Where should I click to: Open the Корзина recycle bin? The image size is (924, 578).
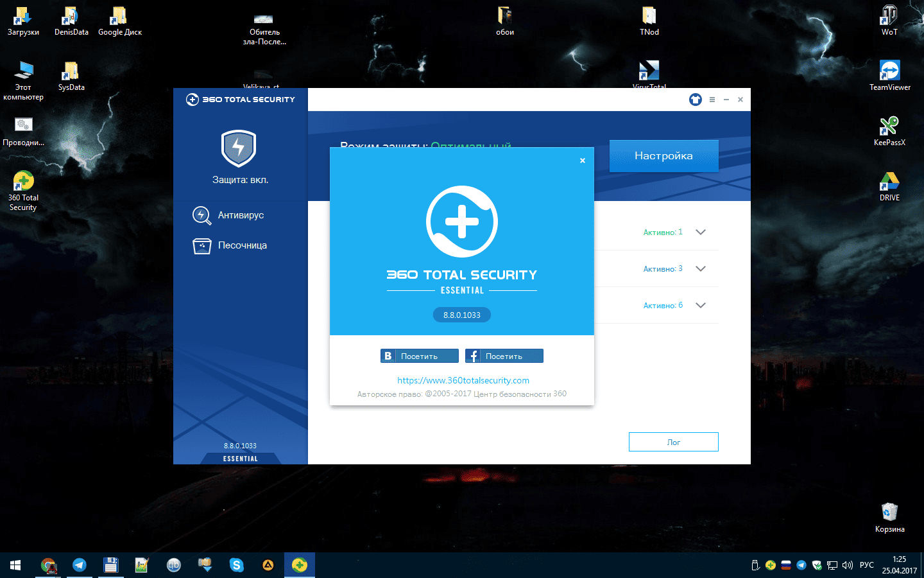click(x=889, y=518)
